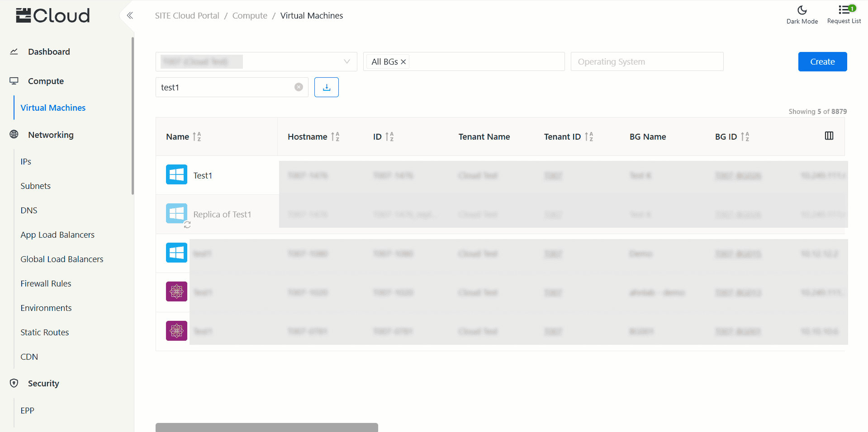This screenshot has height=432, width=868.
Task: Click the Create button
Action: tap(822, 61)
